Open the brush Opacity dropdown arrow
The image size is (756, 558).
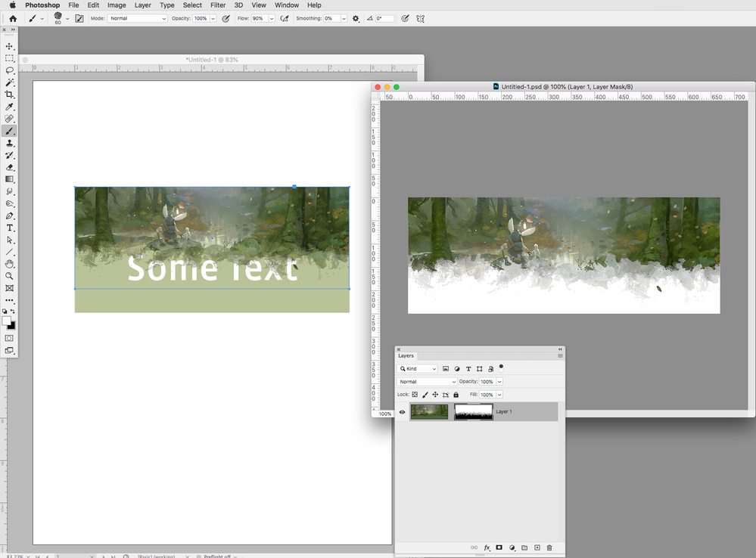[213, 18]
